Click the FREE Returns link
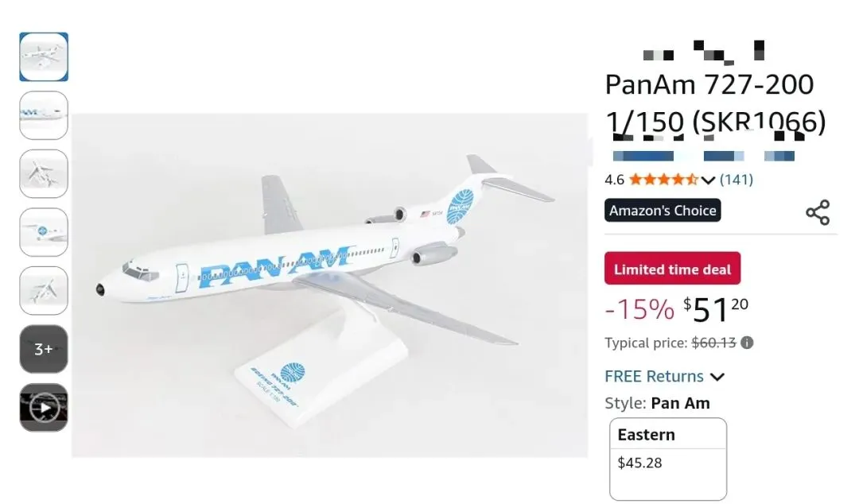 click(x=654, y=377)
